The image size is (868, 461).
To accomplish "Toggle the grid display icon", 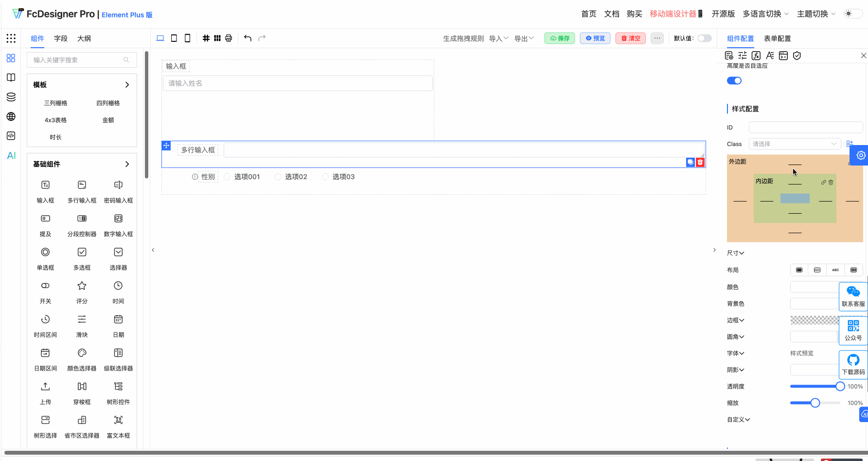I will tap(206, 37).
